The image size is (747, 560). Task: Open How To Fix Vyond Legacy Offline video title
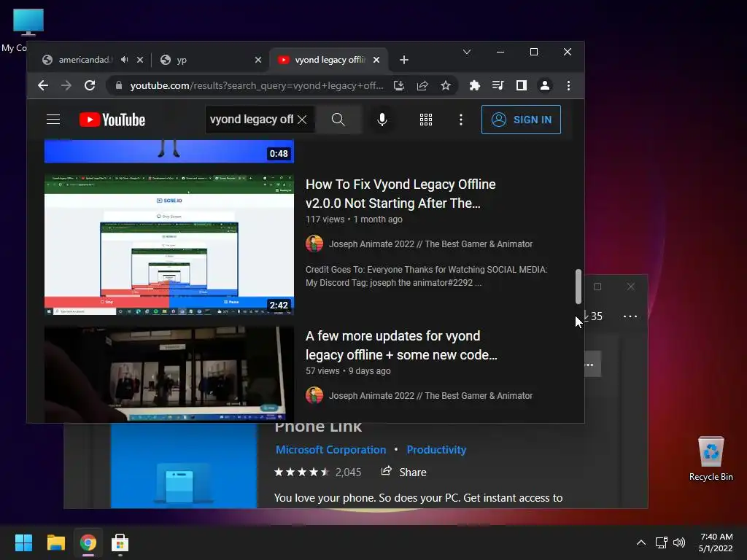tap(400, 194)
